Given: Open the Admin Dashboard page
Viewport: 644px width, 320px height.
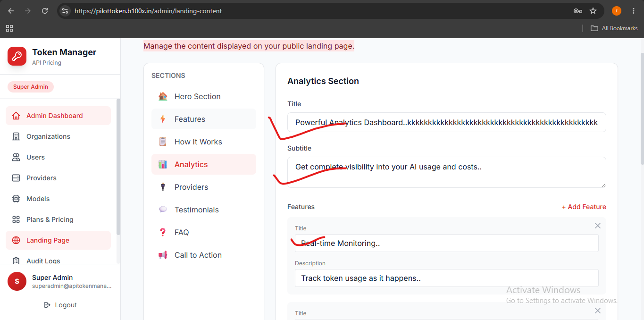Looking at the screenshot, I should (58, 116).
